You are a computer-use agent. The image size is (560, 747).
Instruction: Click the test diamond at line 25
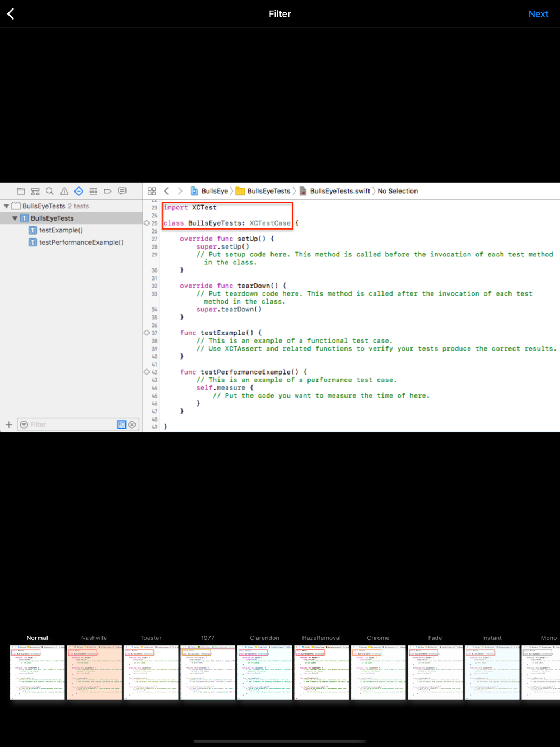pyautogui.click(x=147, y=223)
